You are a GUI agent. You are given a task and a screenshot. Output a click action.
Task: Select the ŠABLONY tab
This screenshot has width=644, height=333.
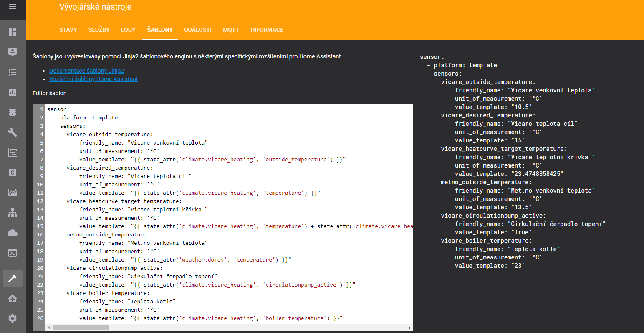[x=160, y=30]
